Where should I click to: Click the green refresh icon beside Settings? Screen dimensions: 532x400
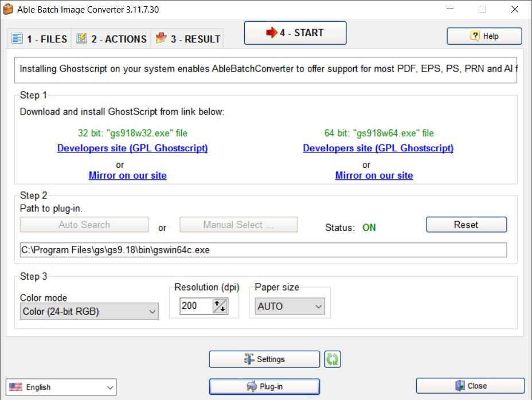point(332,359)
